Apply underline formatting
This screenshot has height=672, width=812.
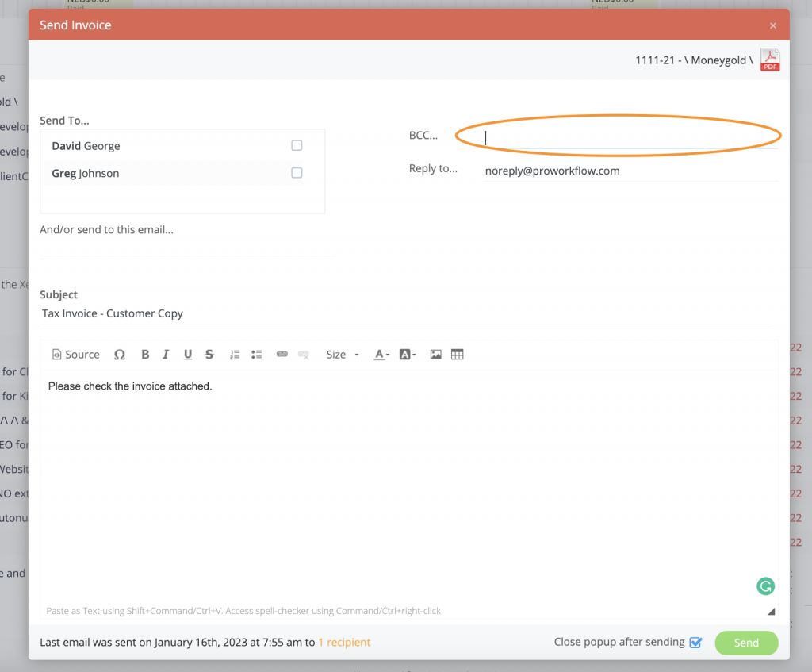187,355
